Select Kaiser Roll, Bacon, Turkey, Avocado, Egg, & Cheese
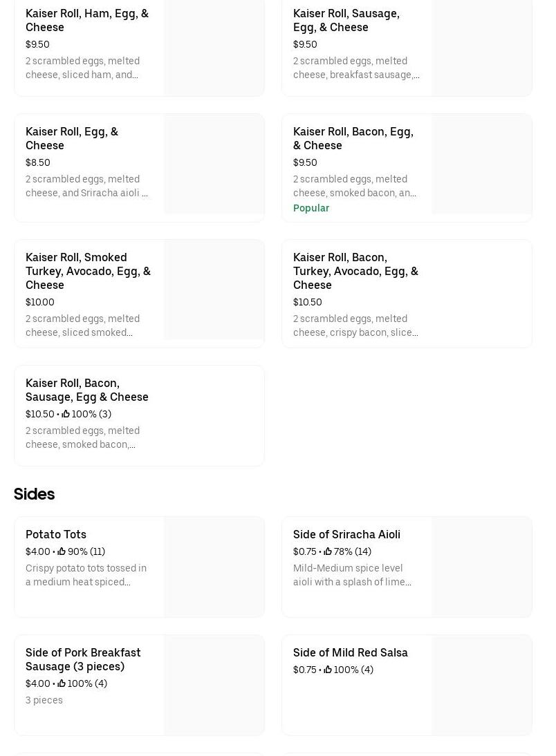Screen dimensions: 556x756 pyautogui.click(x=355, y=271)
